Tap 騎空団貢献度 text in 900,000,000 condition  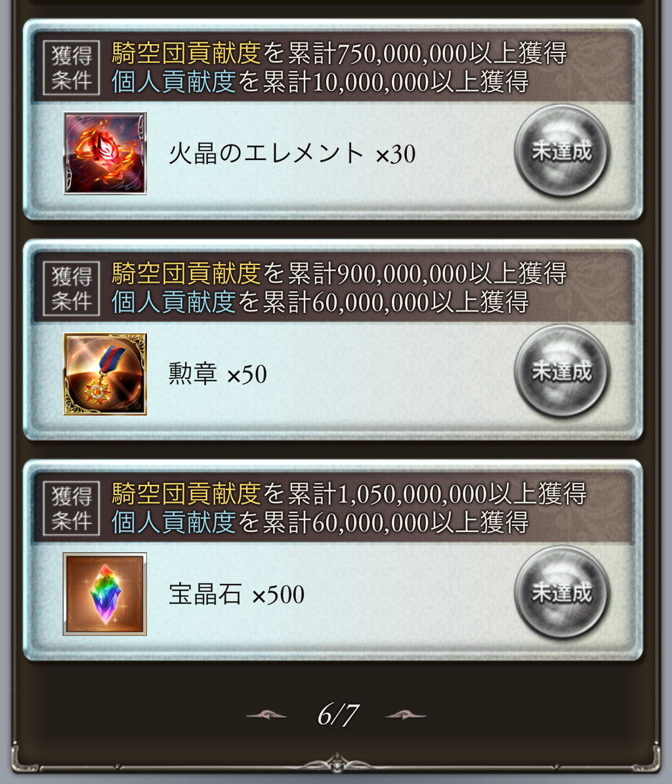[186, 274]
